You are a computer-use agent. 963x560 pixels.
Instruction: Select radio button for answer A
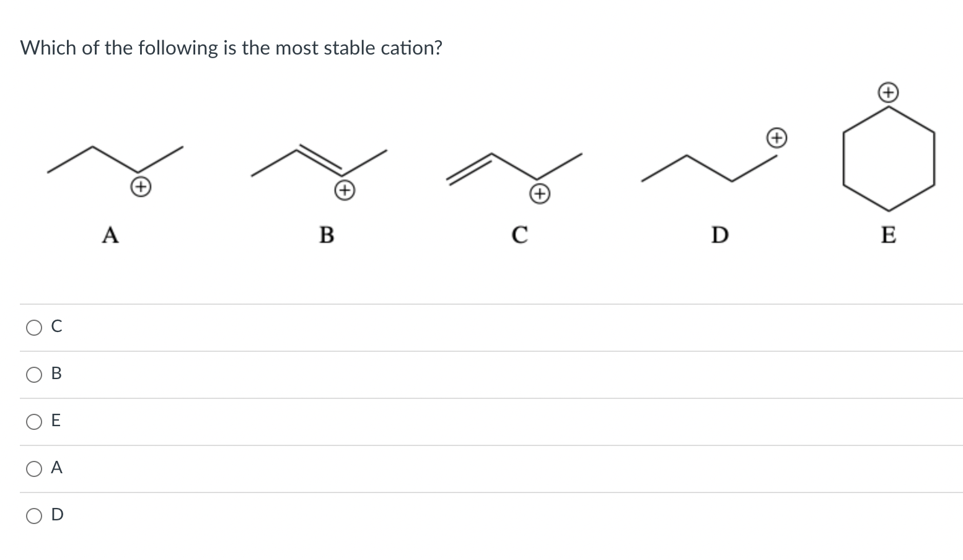[x=33, y=469]
